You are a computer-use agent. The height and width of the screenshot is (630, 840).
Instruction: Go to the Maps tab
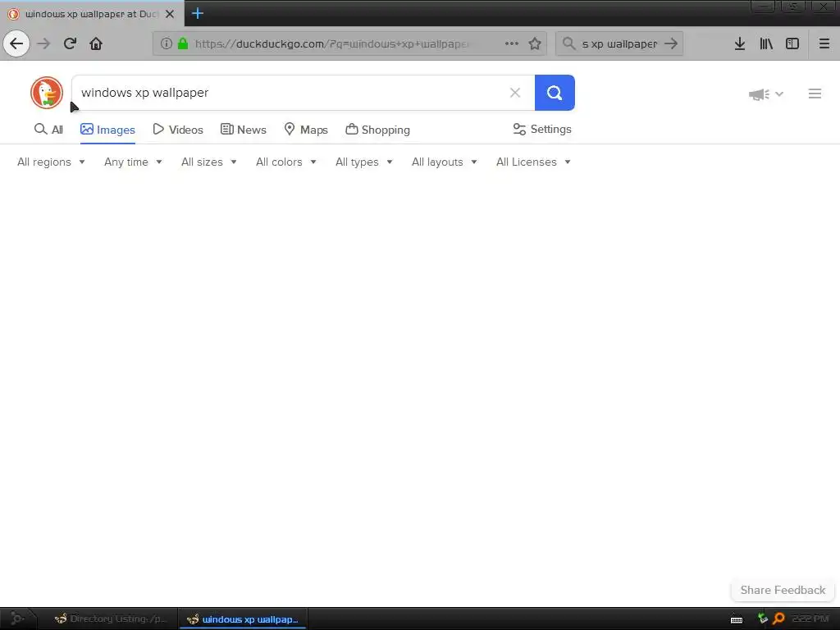pos(306,130)
